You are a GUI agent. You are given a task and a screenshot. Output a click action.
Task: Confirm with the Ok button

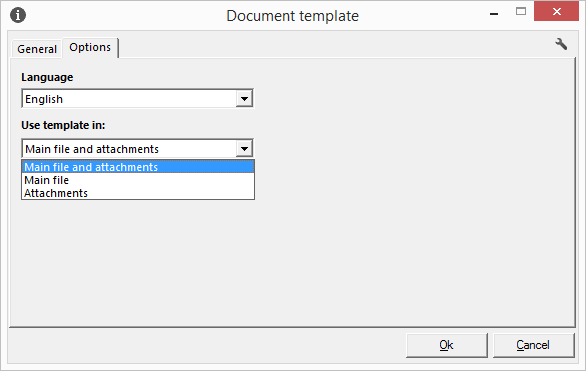click(x=447, y=345)
